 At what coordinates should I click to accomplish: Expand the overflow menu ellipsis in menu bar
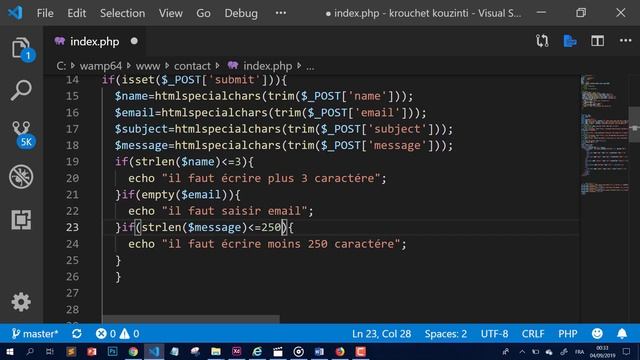(280, 13)
